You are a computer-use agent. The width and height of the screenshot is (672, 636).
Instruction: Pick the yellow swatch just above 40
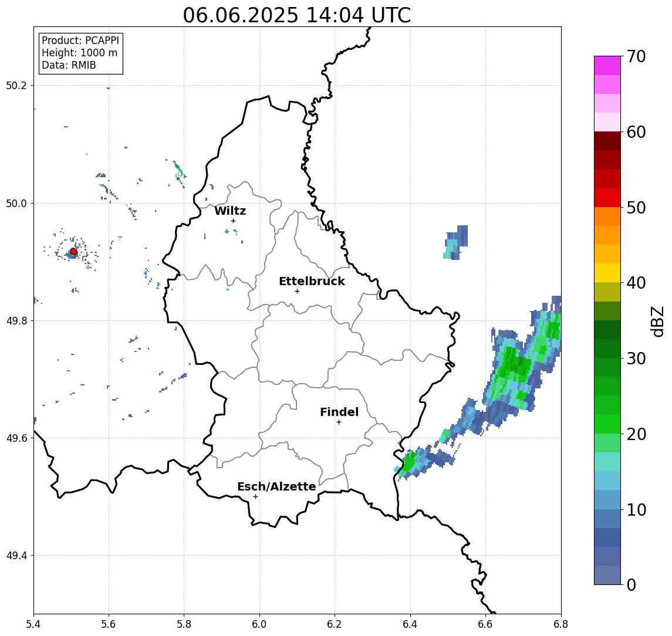coord(607,273)
